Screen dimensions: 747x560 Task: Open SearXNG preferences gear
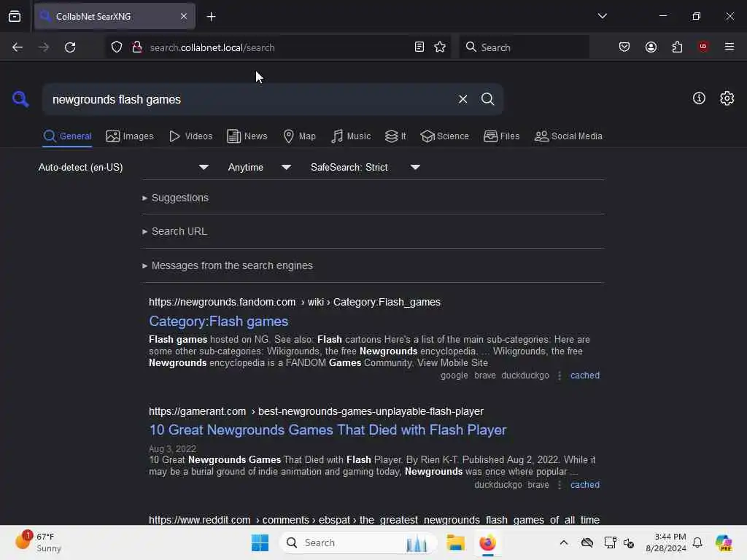coord(727,98)
